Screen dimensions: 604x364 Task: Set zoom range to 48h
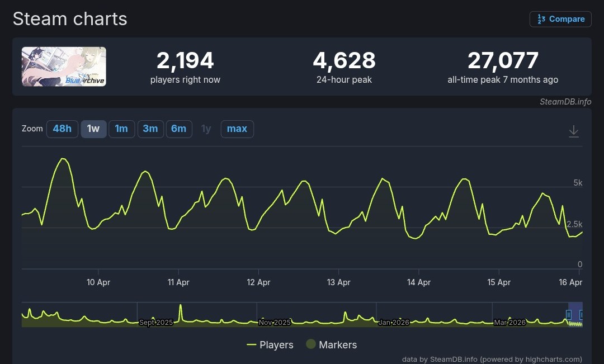pyautogui.click(x=62, y=129)
